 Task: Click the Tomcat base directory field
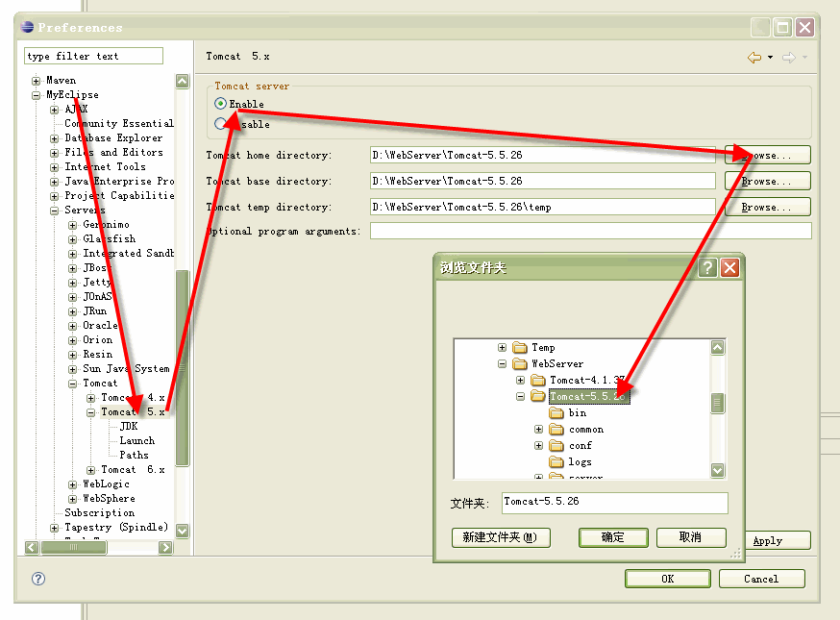tap(543, 181)
